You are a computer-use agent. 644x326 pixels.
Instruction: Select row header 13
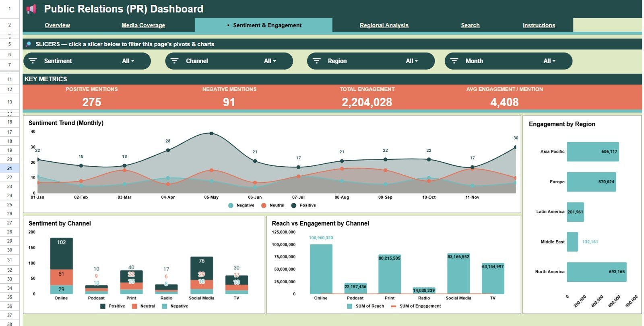click(x=10, y=102)
